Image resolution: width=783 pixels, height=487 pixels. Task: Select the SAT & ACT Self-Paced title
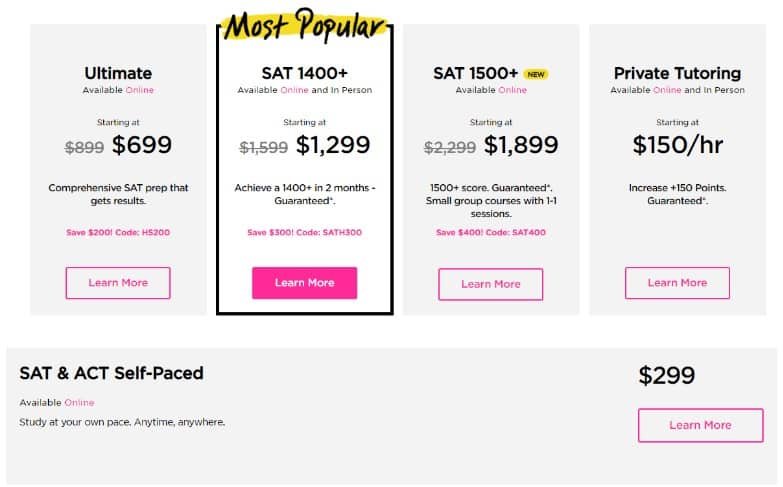(x=111, y=373)
